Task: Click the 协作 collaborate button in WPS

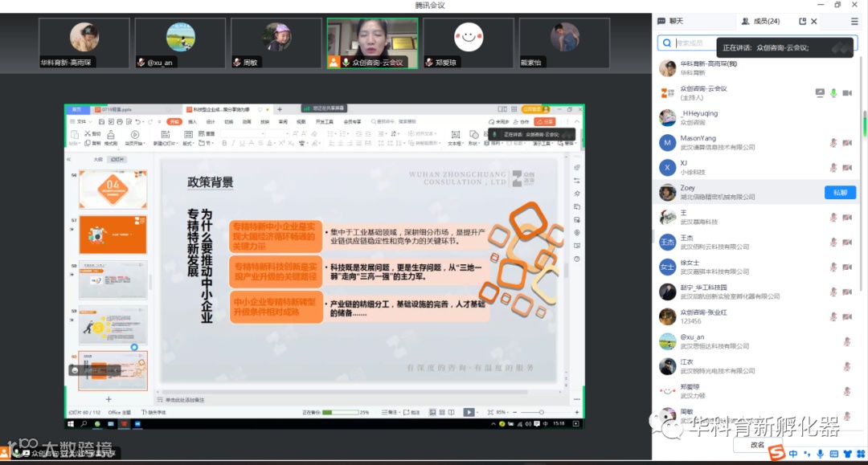Action: coord(522,121)
